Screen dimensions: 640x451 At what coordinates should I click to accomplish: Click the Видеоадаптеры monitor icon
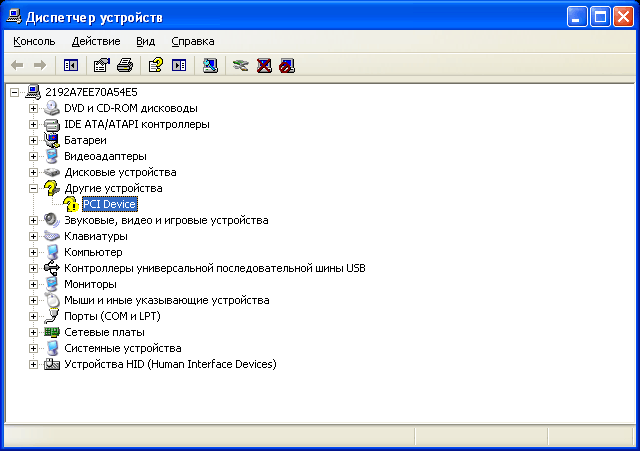point(52,156)
